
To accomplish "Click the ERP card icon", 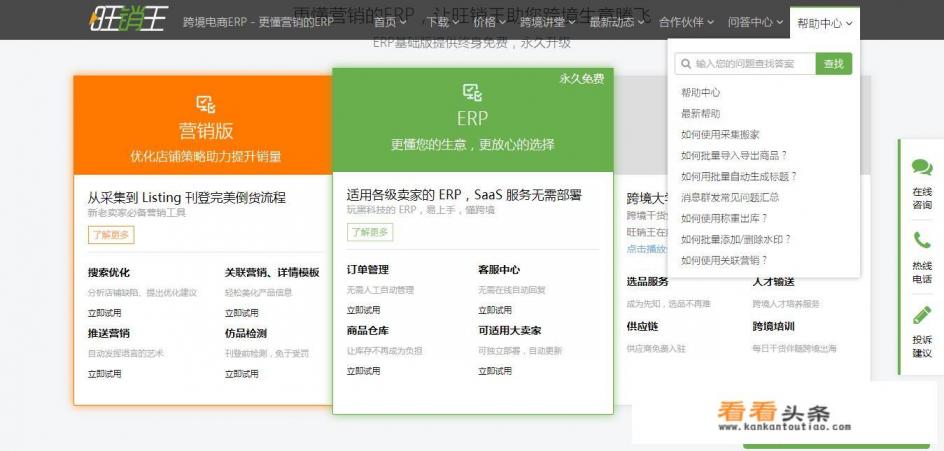I will pyautogui.click(x=472, y=93).
